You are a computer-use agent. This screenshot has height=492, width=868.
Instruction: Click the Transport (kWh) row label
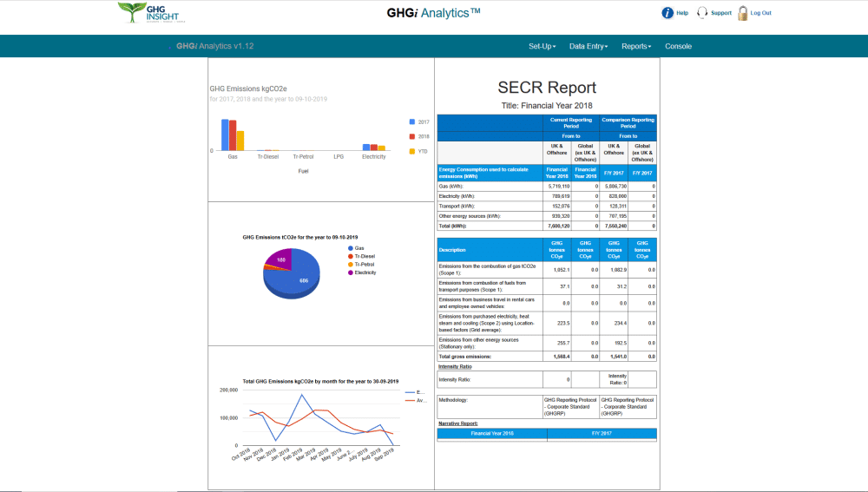click(457, 206)
